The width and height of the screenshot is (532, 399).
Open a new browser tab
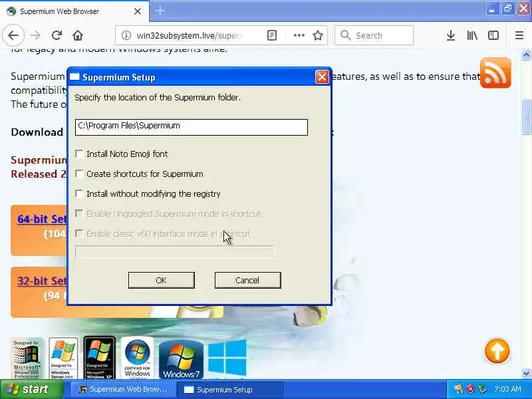(x=160, y=11)
